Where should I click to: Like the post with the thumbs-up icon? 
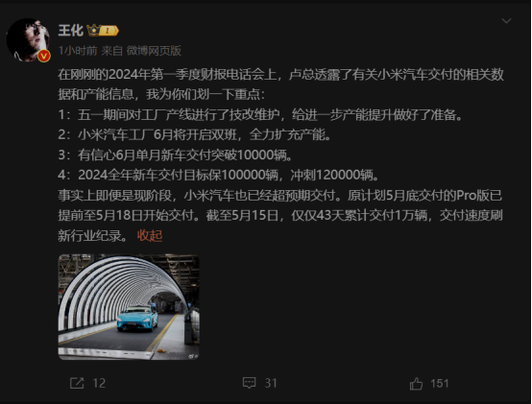point(416,384)
